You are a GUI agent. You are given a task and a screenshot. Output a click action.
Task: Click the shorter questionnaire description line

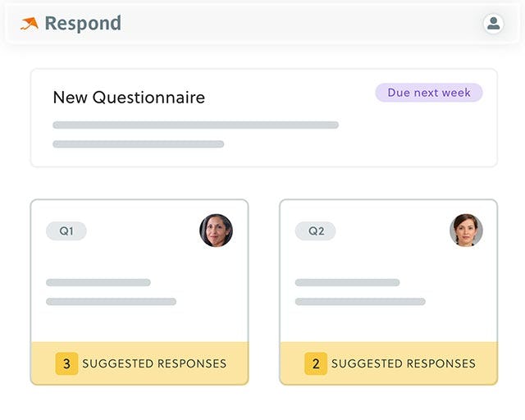click(x=138, y=144)
